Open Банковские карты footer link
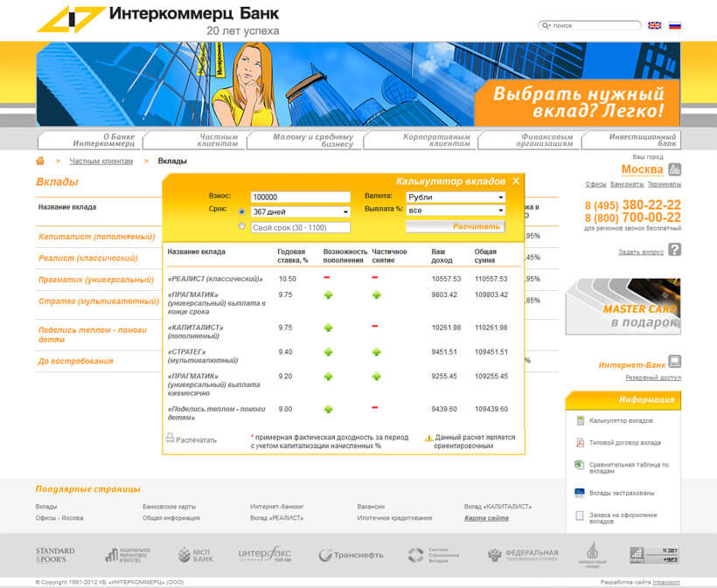Image resolution: width=717 pixels, height=588 pixels. click(x=169, y=507)
